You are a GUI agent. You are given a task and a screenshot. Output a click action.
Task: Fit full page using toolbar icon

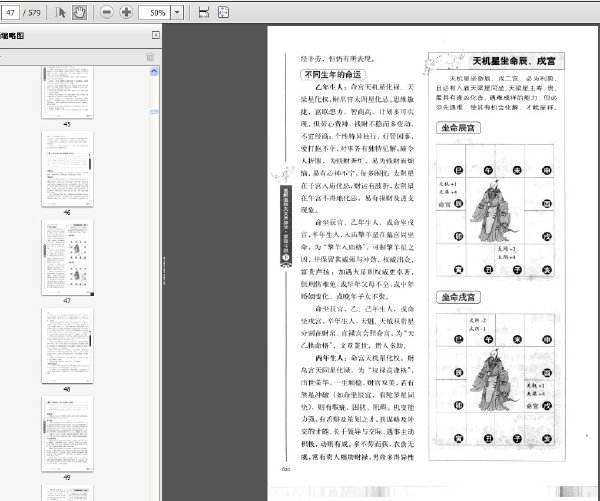point(223,13)
